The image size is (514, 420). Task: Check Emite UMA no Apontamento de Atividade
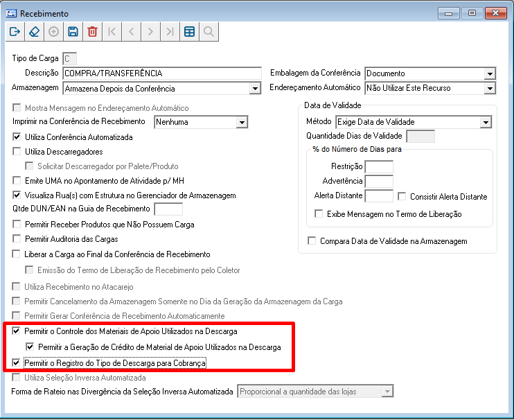coord(17,180)
